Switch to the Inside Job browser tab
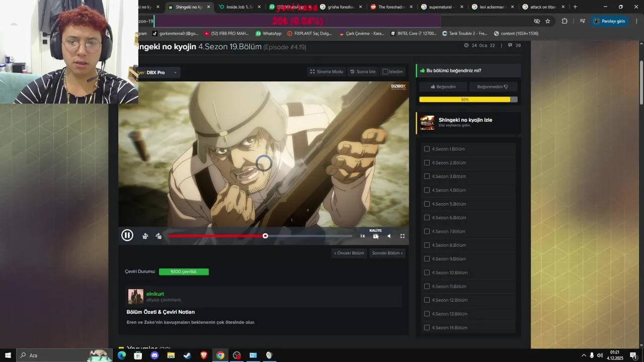The height and width of the screenshot is (362, 644). [238, 7]
